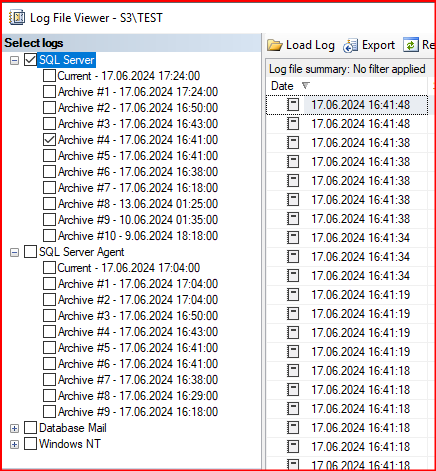436x471 pixels.
Task: Click the Export log icon
Action: 350,46
